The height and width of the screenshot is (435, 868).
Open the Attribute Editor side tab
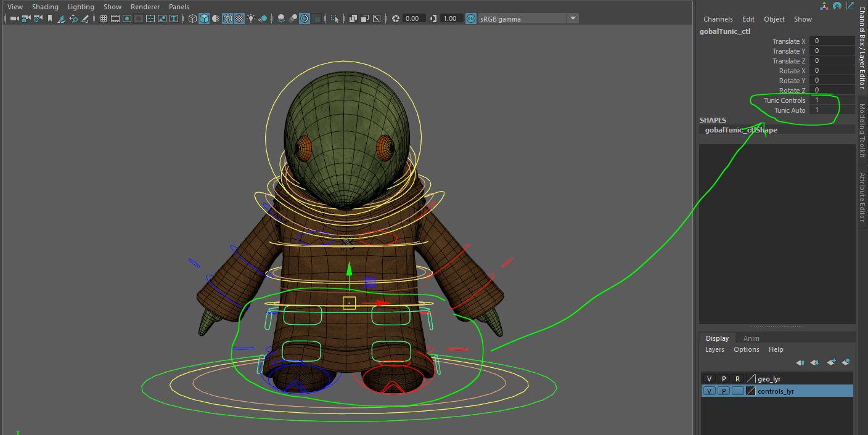(862, 197)
